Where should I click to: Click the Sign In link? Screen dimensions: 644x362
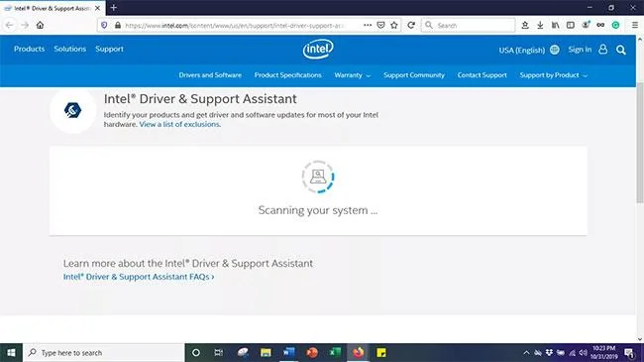tap(580, 50)
